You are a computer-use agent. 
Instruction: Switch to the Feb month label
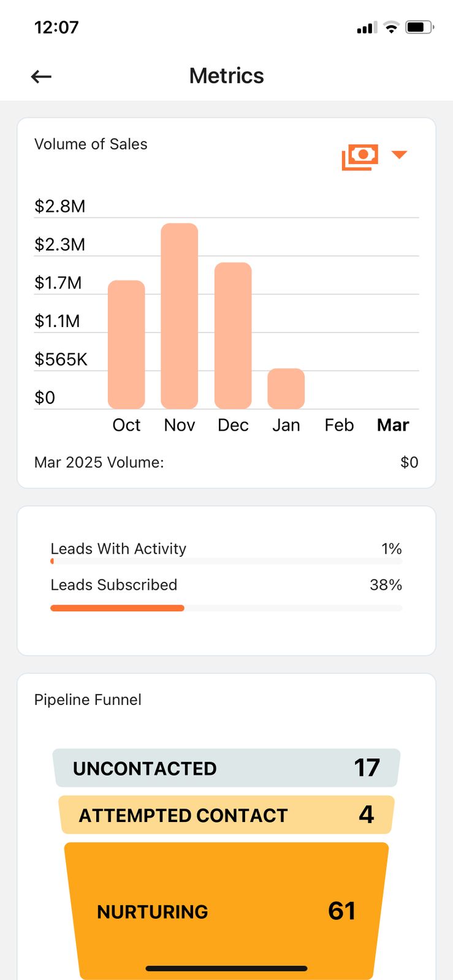(x=339, y=425)
